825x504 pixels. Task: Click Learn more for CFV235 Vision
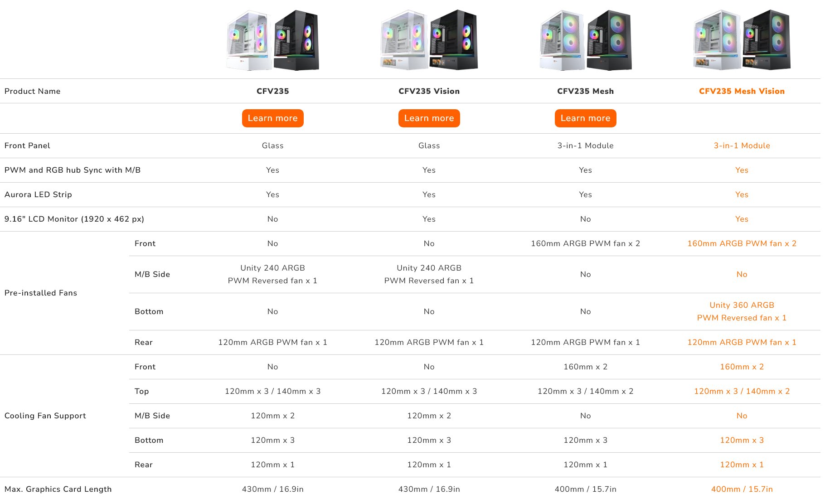(x=428, y=118)
